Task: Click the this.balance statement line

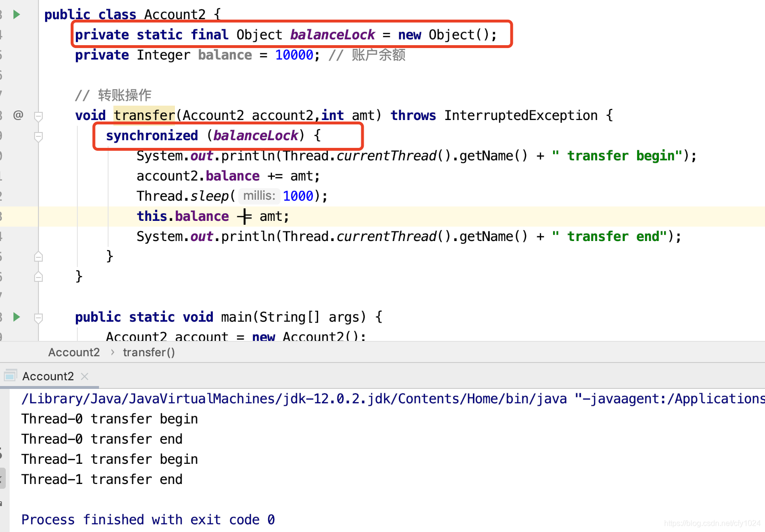Action: 213,216
